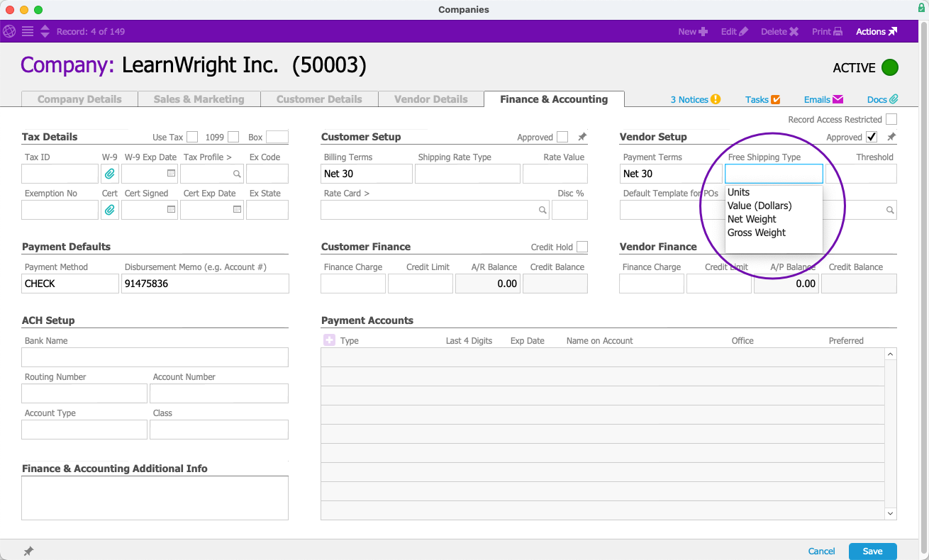This screenshot has width=929, height=560.
Task: Click the Vendor Setup Threshold field
Action: [861, 174]
